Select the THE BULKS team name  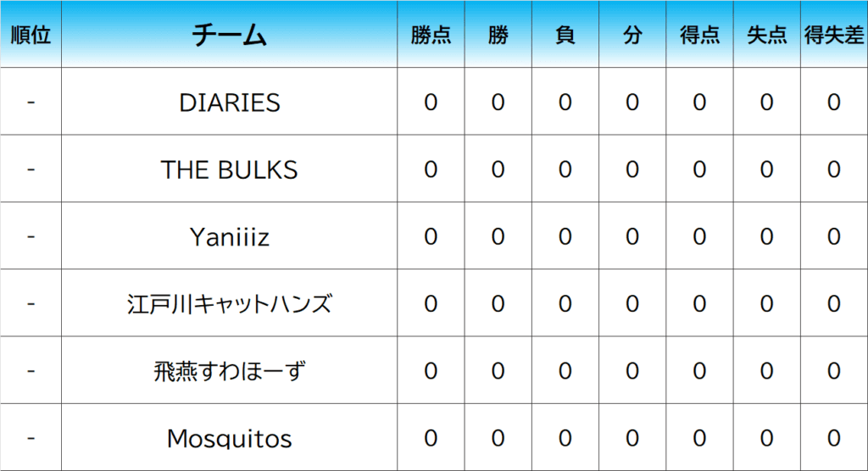click(229, 169)
